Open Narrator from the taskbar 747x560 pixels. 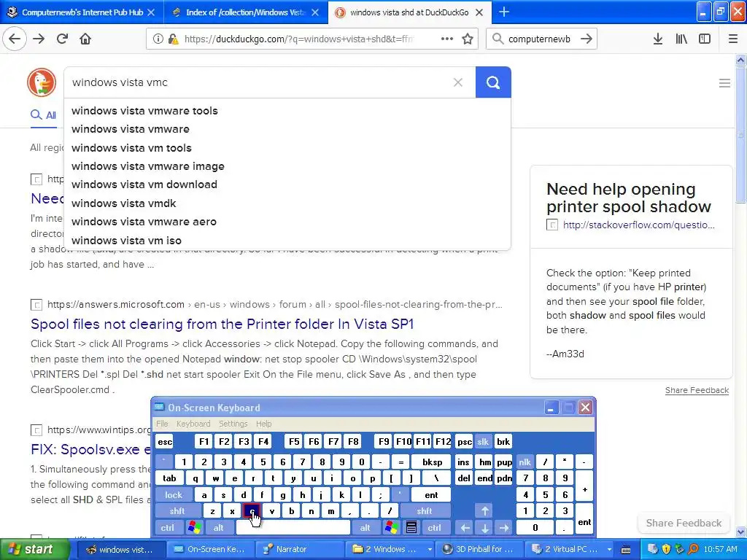[299, 549]
